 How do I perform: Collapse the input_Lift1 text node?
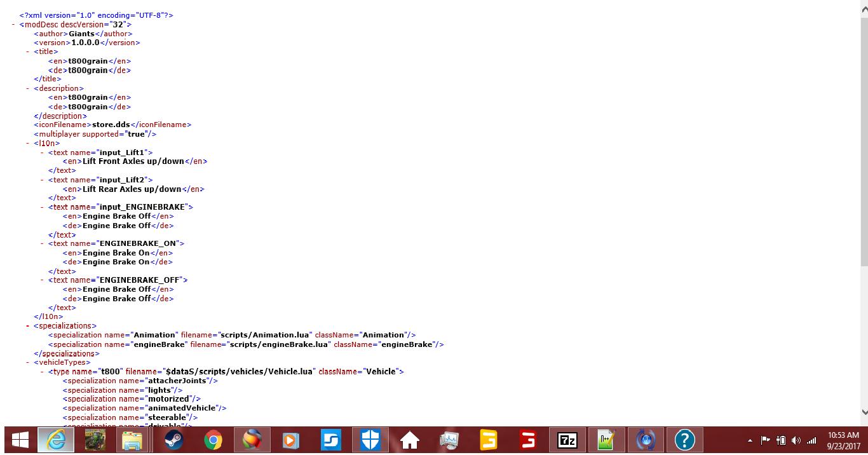42,153
